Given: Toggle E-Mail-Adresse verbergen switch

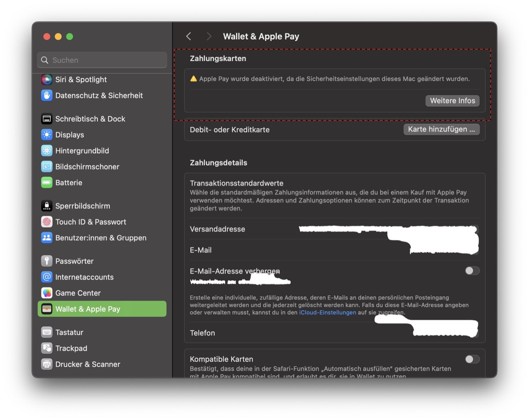Looking at the screenshot, I should [x=472, y=271].
